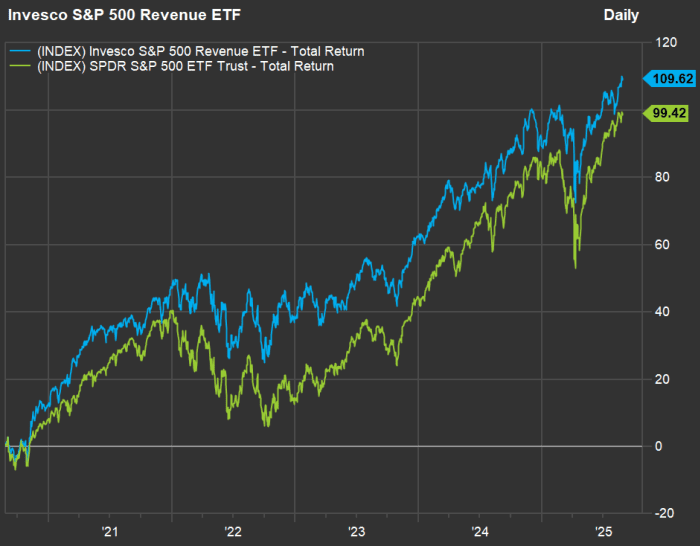Click the 40 y-axis label
Screen dimensions: 700x546
[662, 312]
